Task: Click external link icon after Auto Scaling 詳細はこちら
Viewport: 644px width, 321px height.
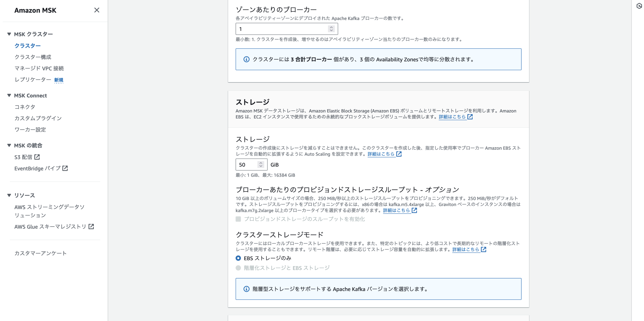Action: 399,154
